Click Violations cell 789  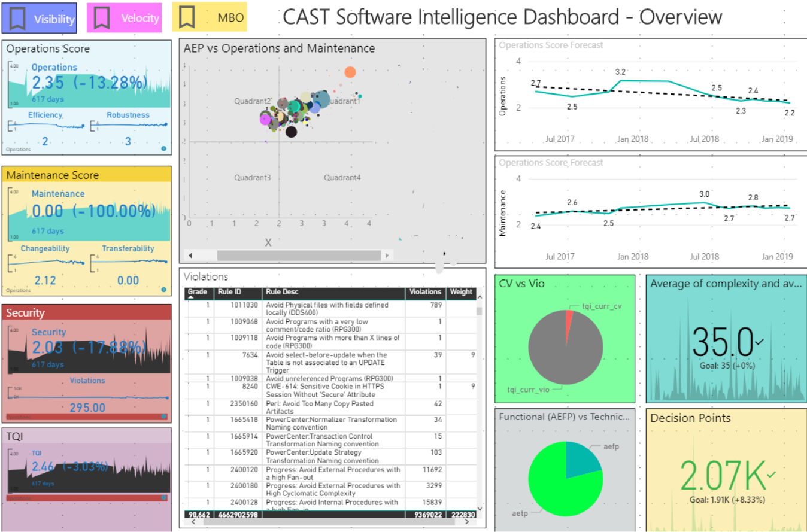point(435,305)
